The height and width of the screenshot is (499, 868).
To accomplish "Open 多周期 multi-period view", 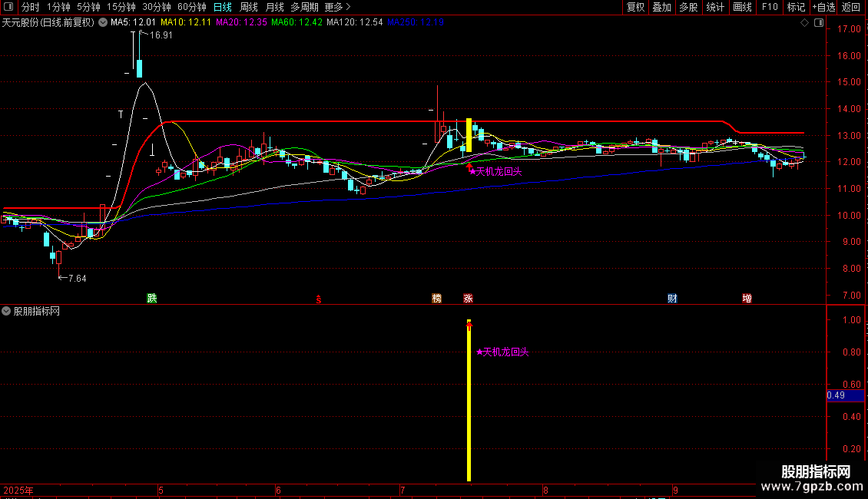I will (304, 7).
